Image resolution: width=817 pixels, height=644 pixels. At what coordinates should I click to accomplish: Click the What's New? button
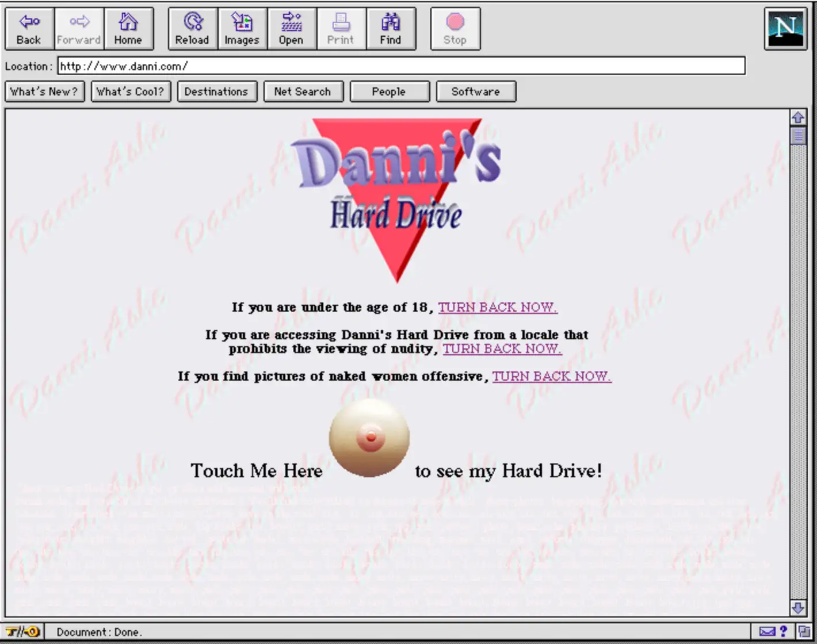(44, 91)
